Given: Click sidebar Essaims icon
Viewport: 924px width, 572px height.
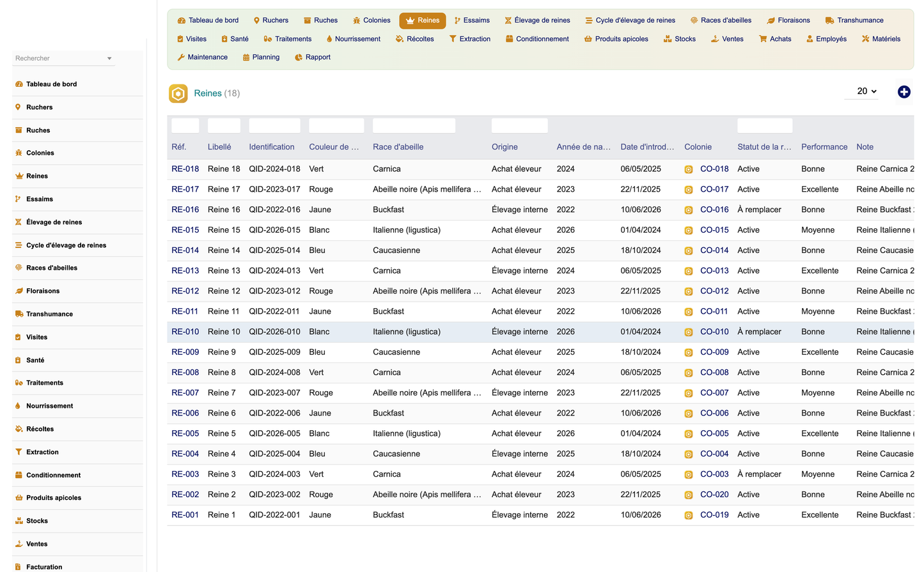Looking at the screenshot, I should coord(18,199).
